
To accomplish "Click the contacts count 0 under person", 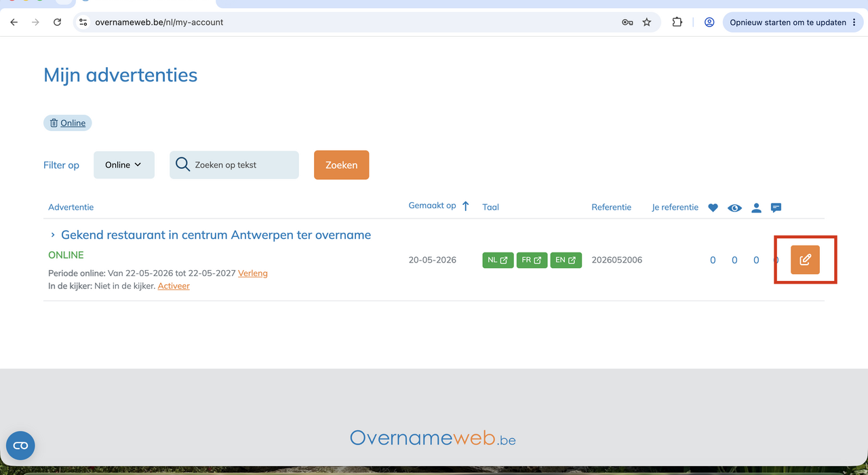I will pyautogui.click(x=756, y=260).
